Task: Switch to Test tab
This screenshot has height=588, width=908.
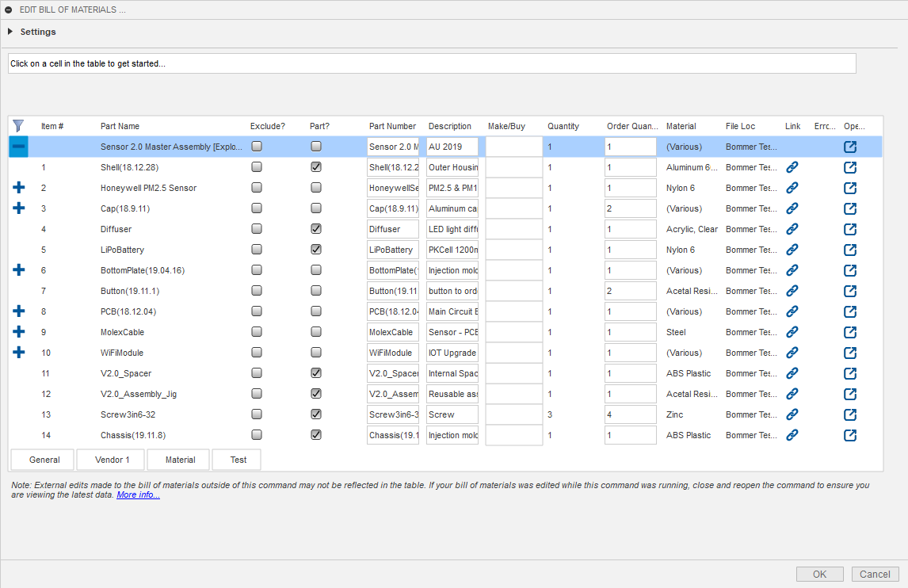Action: pyautogui.click(x=238, y=460)
